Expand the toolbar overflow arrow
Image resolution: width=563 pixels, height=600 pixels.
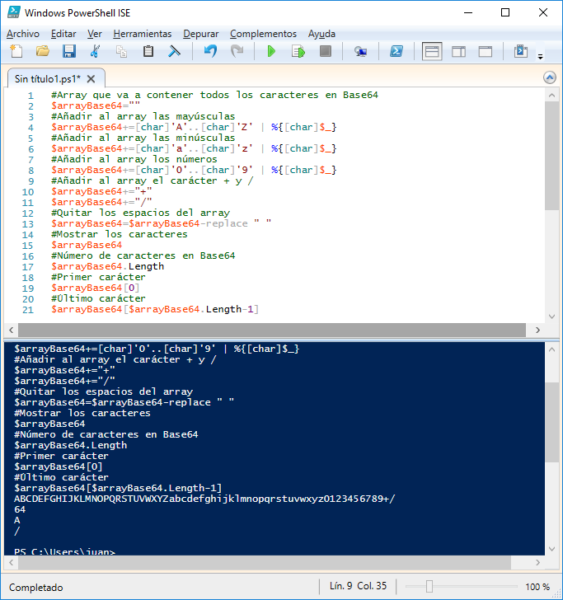540,57
